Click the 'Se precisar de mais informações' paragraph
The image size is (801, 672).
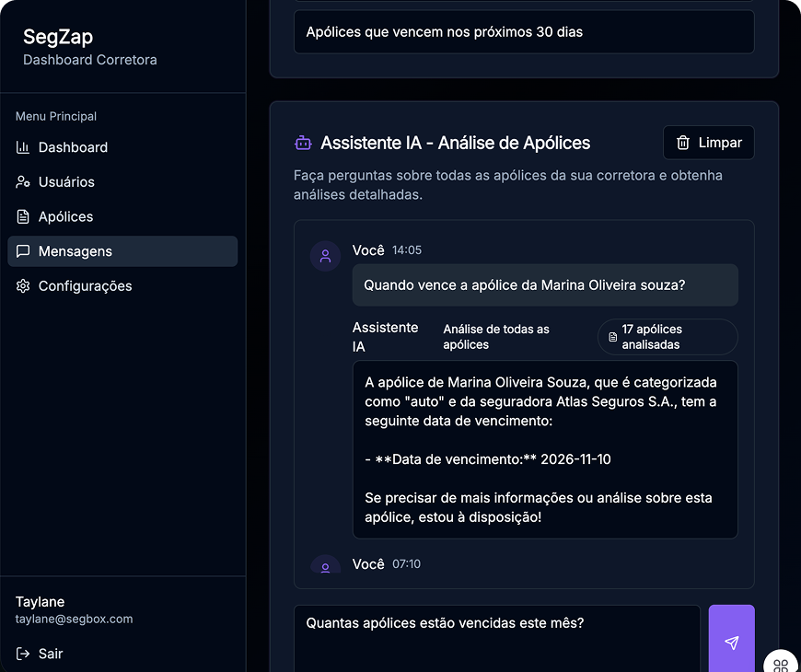coord(539,507)
